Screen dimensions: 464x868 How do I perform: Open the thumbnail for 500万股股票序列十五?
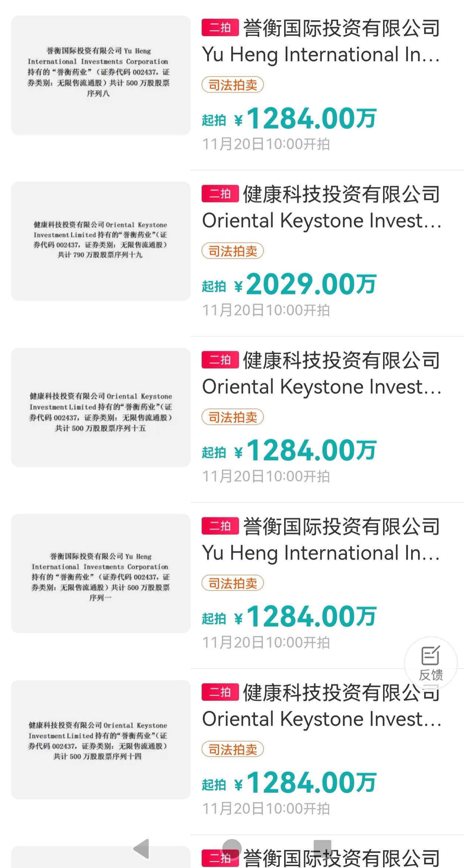(101, 407)
